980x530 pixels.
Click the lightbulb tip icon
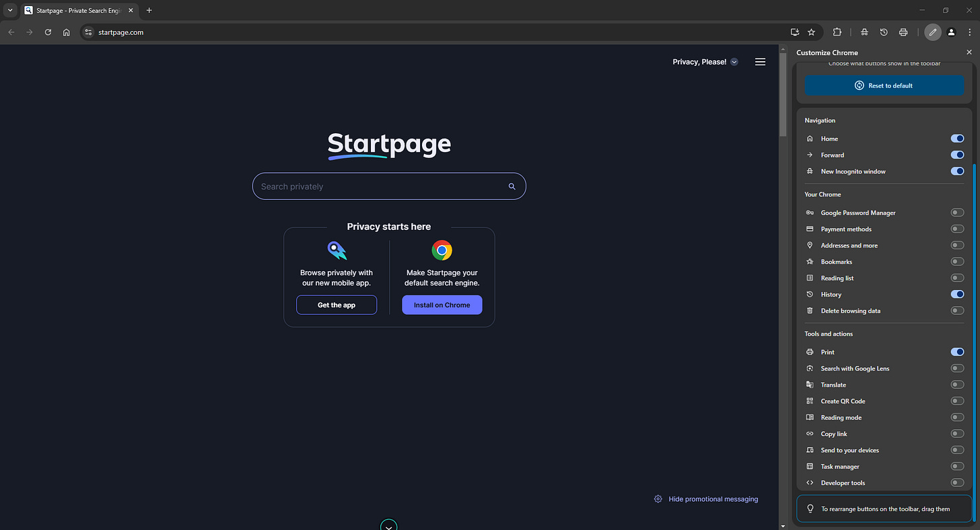pyautogui.click(x=810, y=509)
